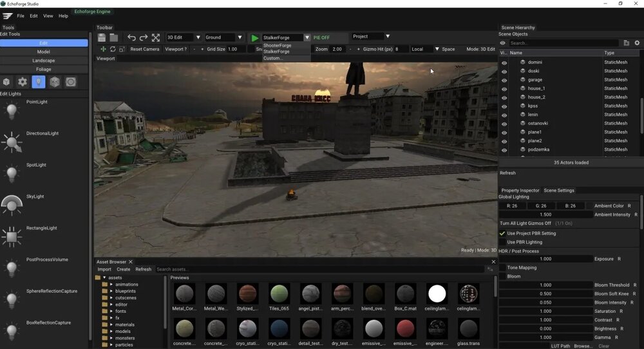
Task: Open the Edit menu
Action: coord(33,16)
